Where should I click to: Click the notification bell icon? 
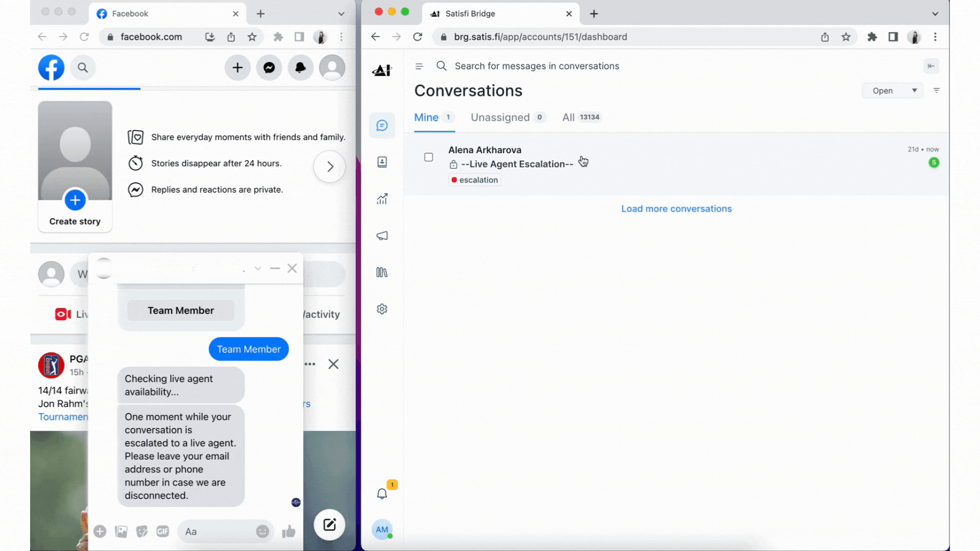382,494
